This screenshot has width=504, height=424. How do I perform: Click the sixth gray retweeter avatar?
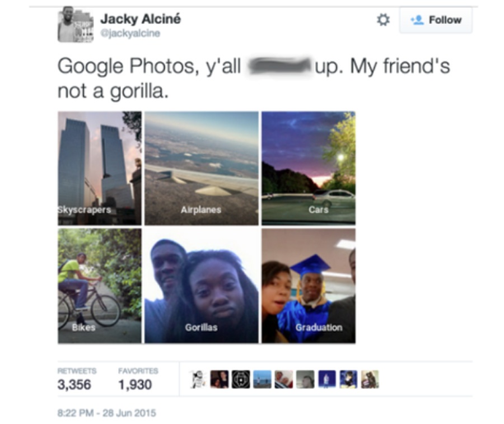[x=305, y=379]
